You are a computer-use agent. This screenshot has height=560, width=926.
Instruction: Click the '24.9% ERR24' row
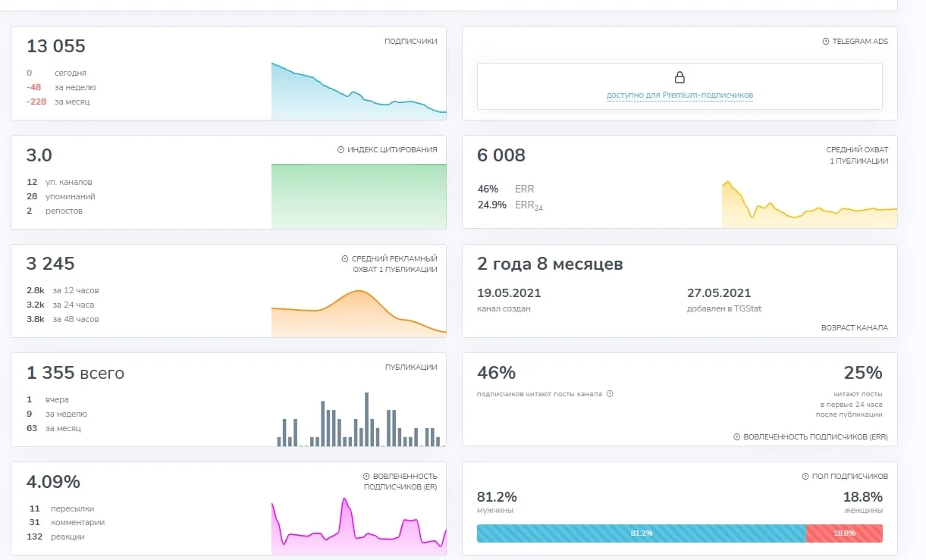click(x=510, y=205)
